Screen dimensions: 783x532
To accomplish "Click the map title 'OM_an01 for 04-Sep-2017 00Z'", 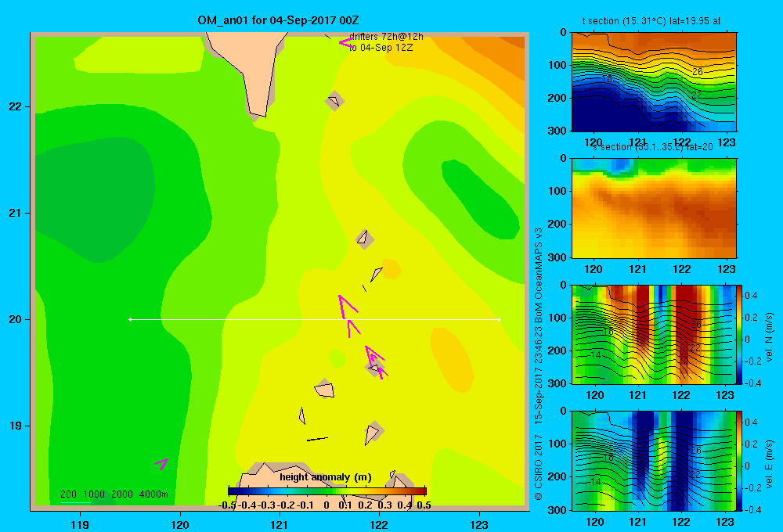I will [x=278, y=20].
